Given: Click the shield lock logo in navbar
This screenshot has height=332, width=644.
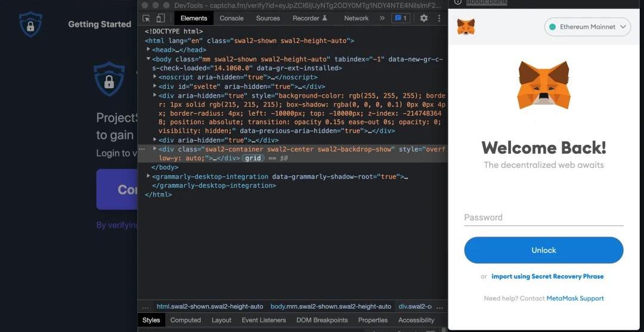Looking at the screenshot, I should click(30, 24).
